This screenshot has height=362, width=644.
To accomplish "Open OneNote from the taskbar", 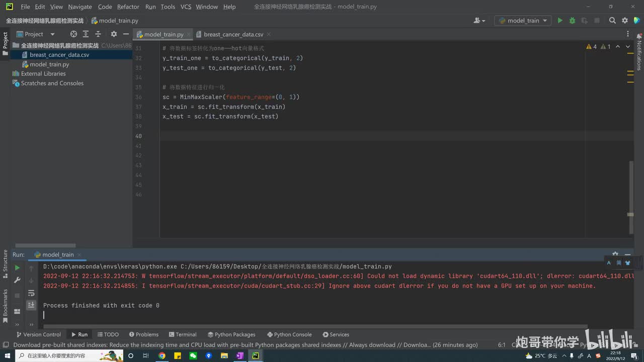I will coord(240,355).
